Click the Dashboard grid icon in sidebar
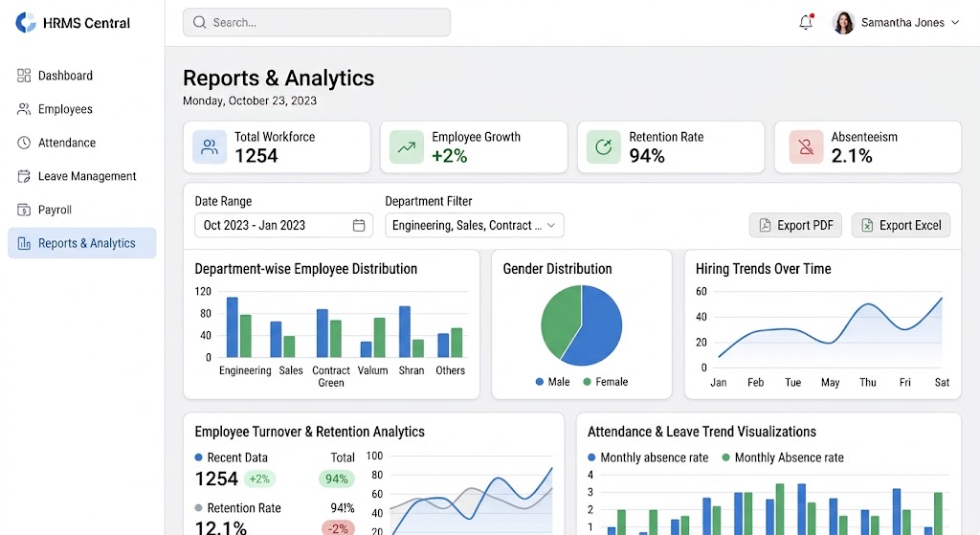 coord(24,76)
